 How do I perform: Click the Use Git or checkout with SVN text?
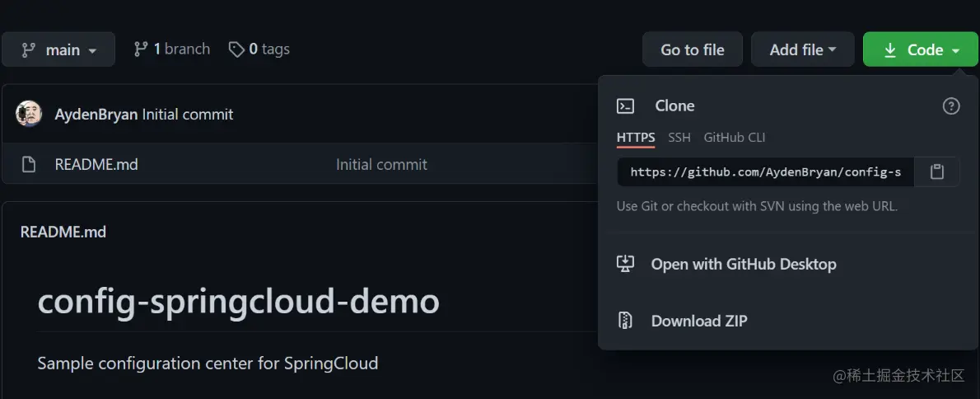click(x=757, y=206)
